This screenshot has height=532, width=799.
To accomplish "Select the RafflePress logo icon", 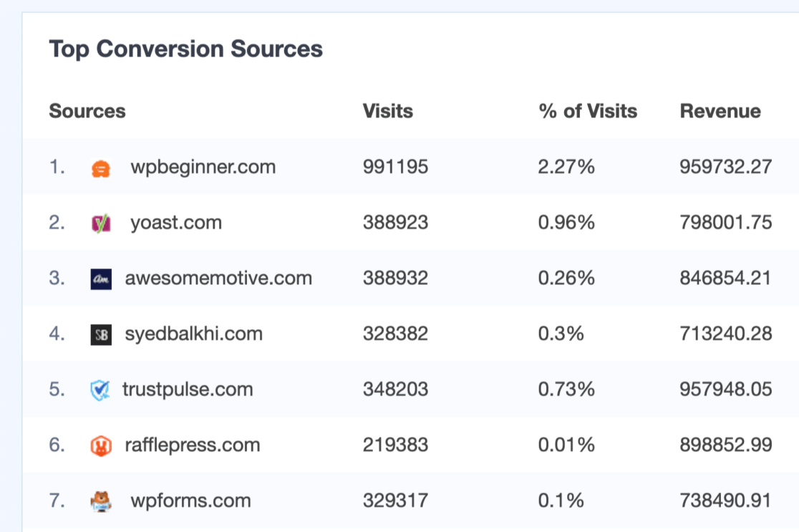I will click(102, 445).
